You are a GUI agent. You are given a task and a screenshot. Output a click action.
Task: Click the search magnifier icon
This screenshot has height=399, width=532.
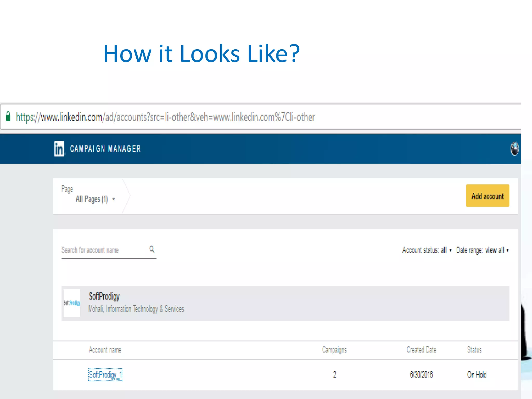pyautogui.click(x=152, y=249)
